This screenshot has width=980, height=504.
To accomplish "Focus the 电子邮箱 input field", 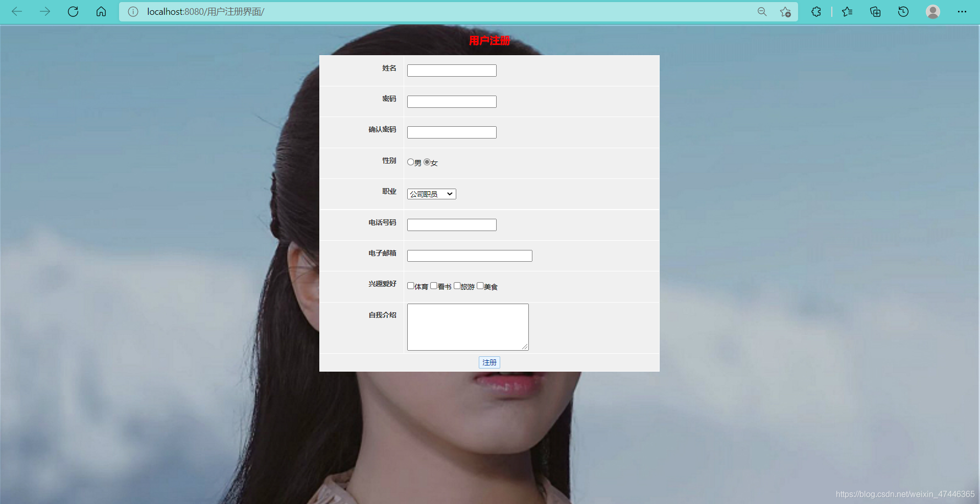I will pyautogui.click(x=470, y=256).
